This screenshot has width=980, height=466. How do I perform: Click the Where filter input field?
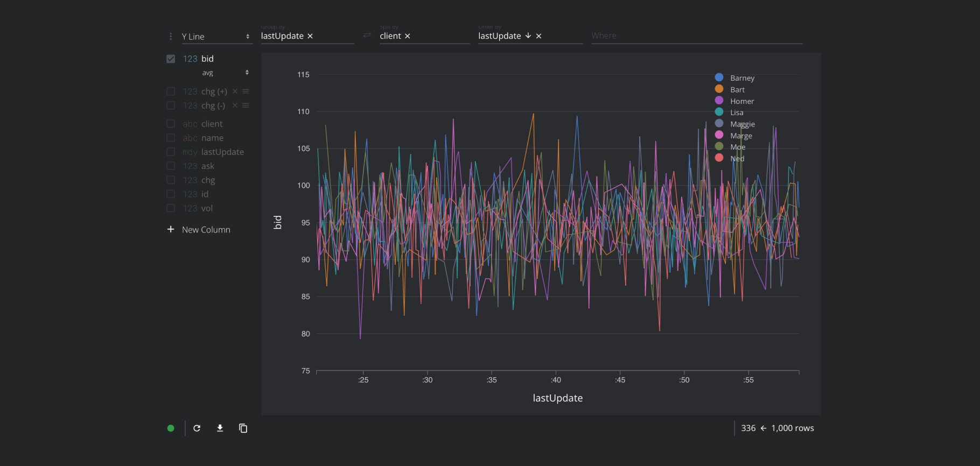pyautogui.click(x=697, y=36)
